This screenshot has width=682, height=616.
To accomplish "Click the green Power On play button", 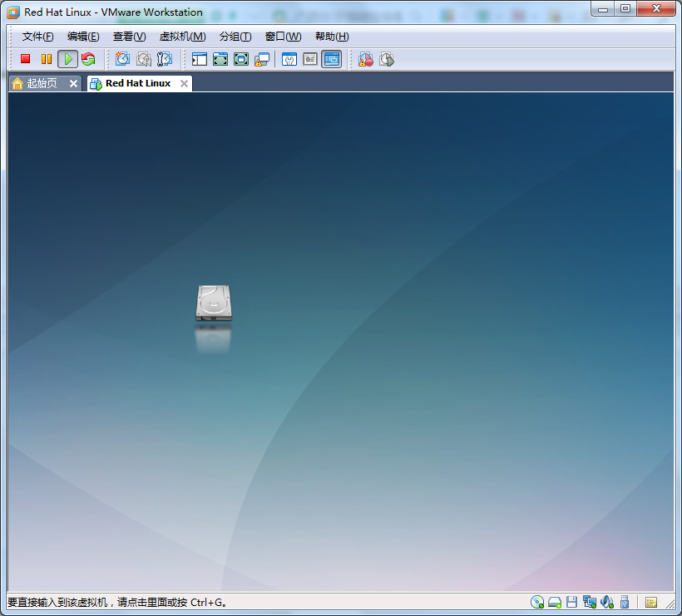I will pyautogui.click(x=68, y=59).
